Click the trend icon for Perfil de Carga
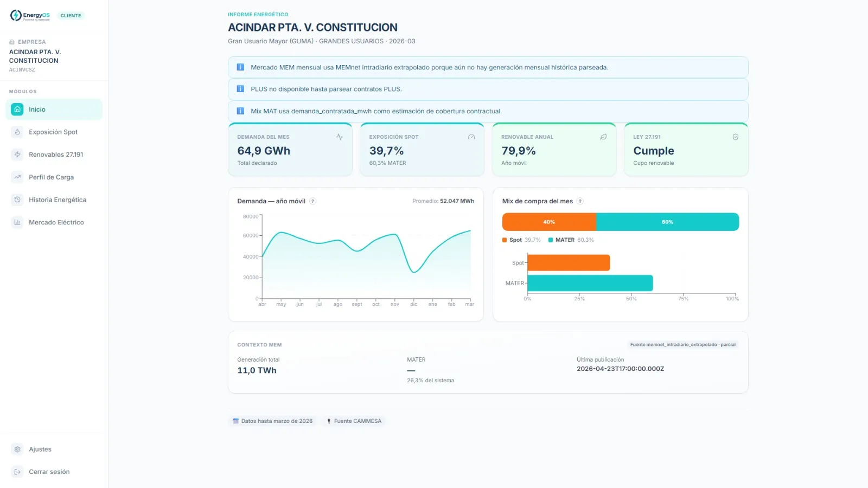Image resolution: width=868 pixels, height=488 pixels. pyautogui.click(x=17, y=177)
